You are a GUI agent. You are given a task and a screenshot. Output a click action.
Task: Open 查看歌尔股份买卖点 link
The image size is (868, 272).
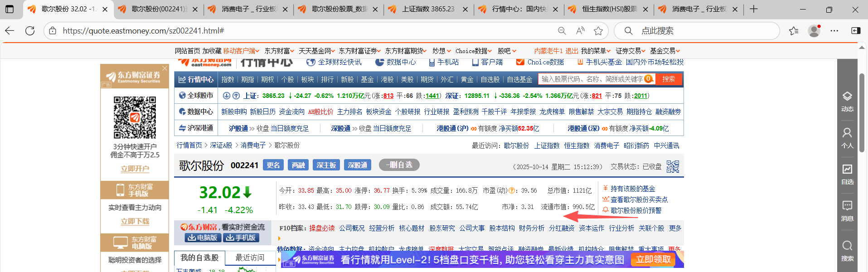click(x=639, y=199)
